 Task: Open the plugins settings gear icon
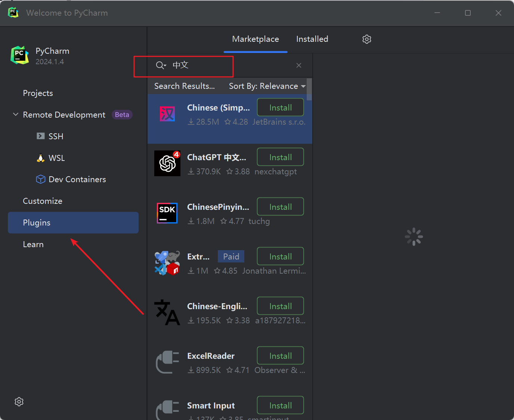tap(366, 39)
